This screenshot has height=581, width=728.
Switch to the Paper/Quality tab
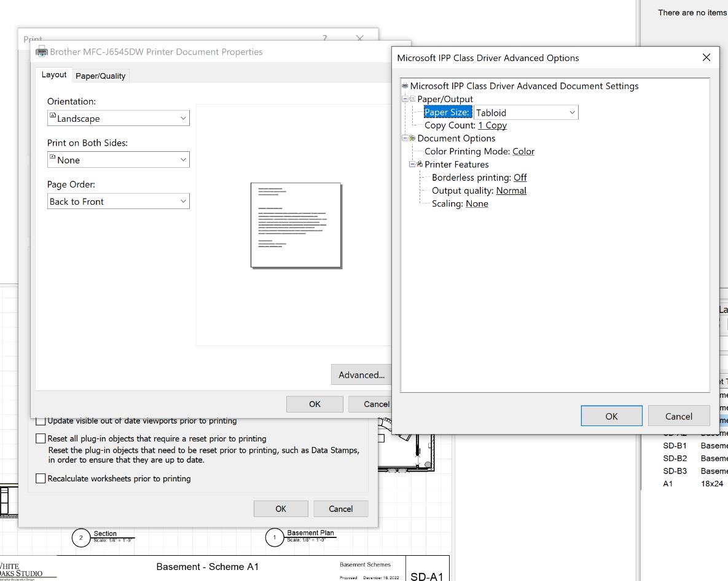pos(100,76)
